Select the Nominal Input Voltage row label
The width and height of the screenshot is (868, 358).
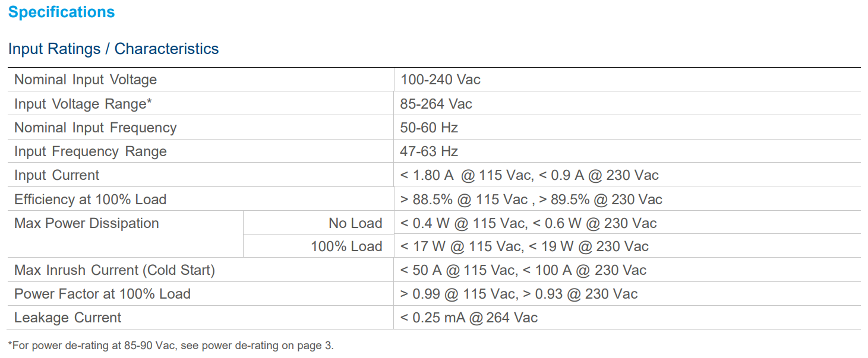[x=86, y=80]
